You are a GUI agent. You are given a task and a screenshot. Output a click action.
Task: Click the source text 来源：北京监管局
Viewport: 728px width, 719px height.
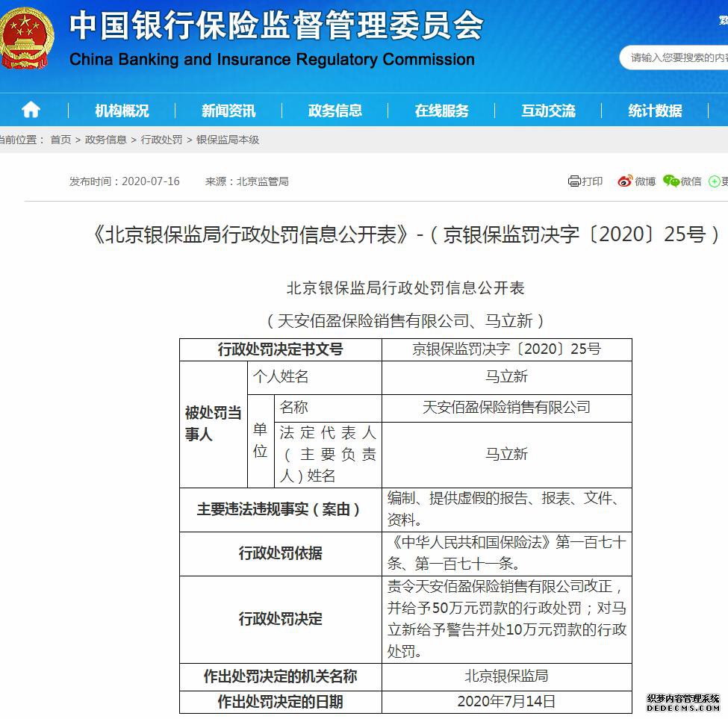pyautogui.click(x=247, y=181)
